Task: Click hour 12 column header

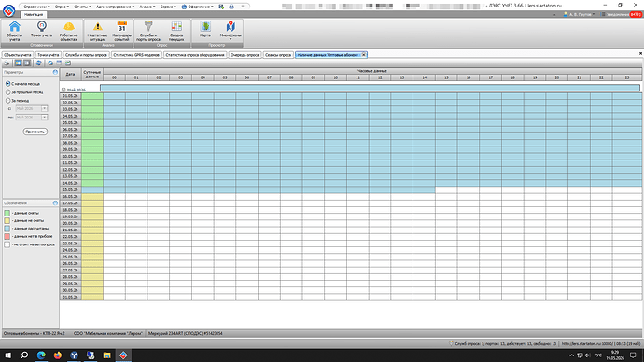Action: 380,77
